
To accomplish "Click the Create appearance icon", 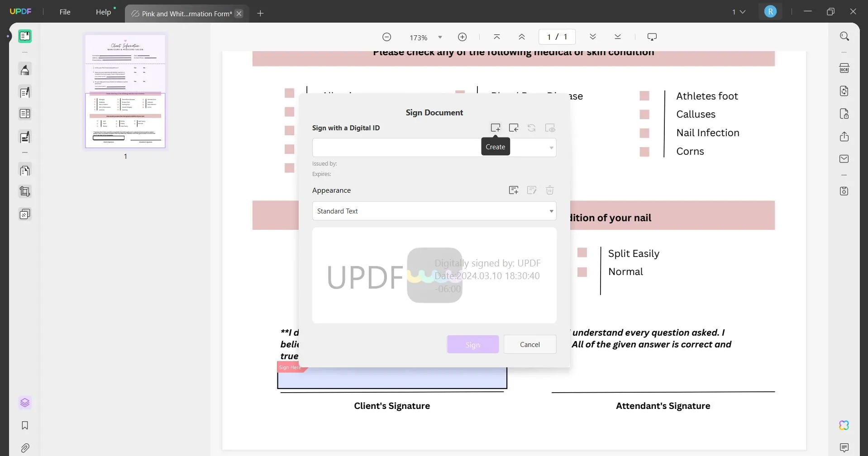I will click(514, 190).
